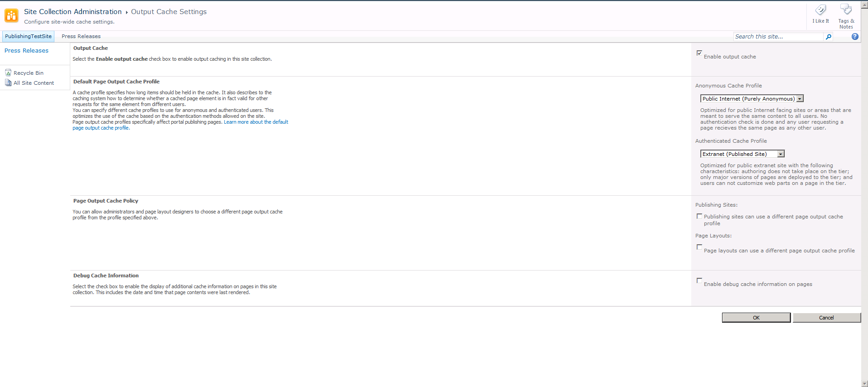Click the All Site Content icon

(x=8, y=82)
